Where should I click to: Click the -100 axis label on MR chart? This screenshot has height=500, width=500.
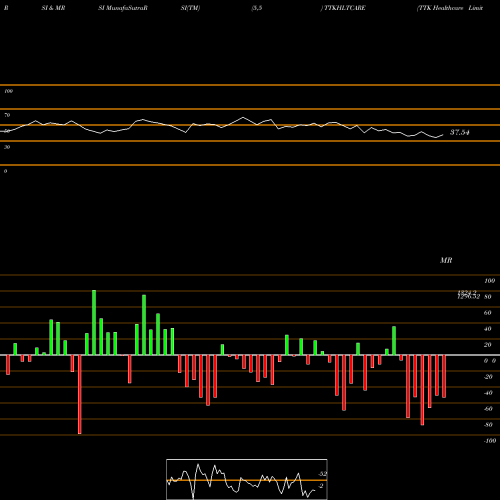[x=489, y=441]
